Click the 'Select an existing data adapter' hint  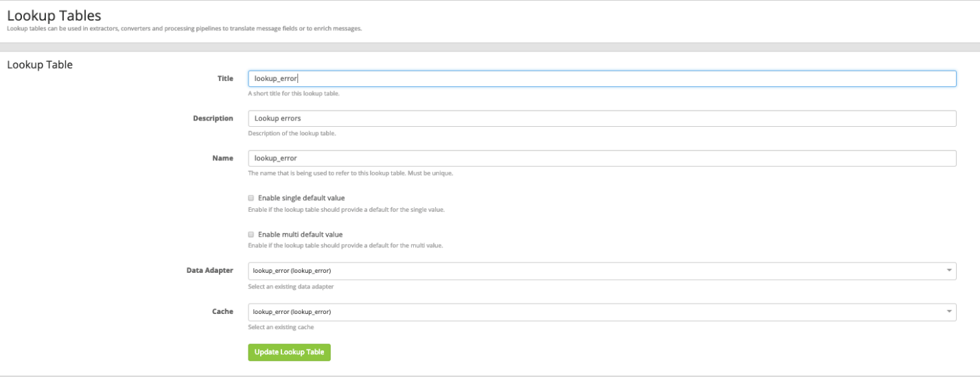(x=290, y=287)
